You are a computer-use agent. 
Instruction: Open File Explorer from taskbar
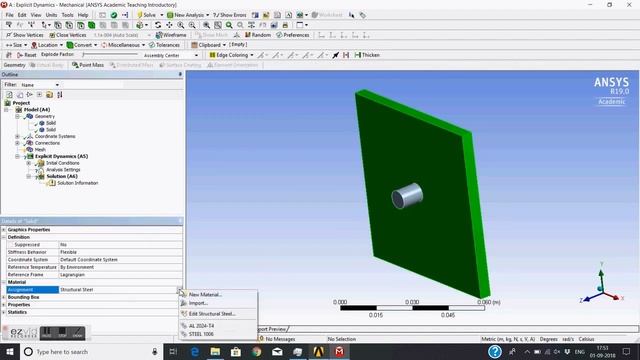pos(215,351)
